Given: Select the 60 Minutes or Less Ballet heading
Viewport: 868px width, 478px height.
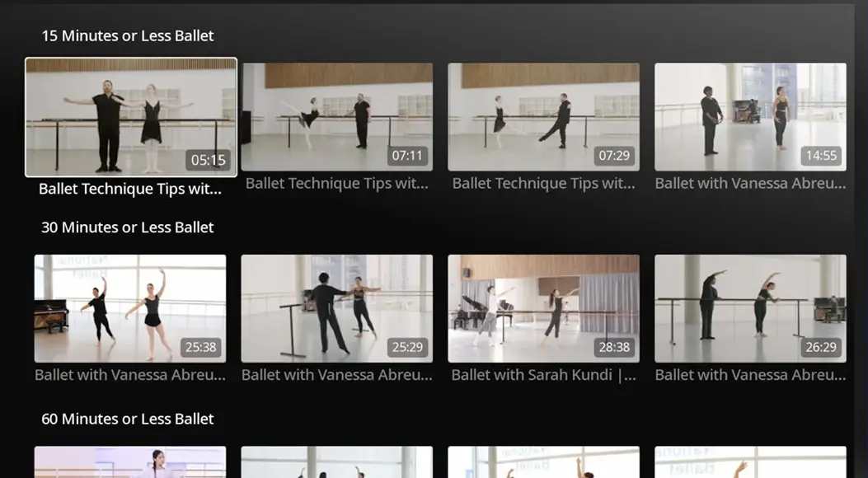Looking at the screenshot, I should pos(127,419).
